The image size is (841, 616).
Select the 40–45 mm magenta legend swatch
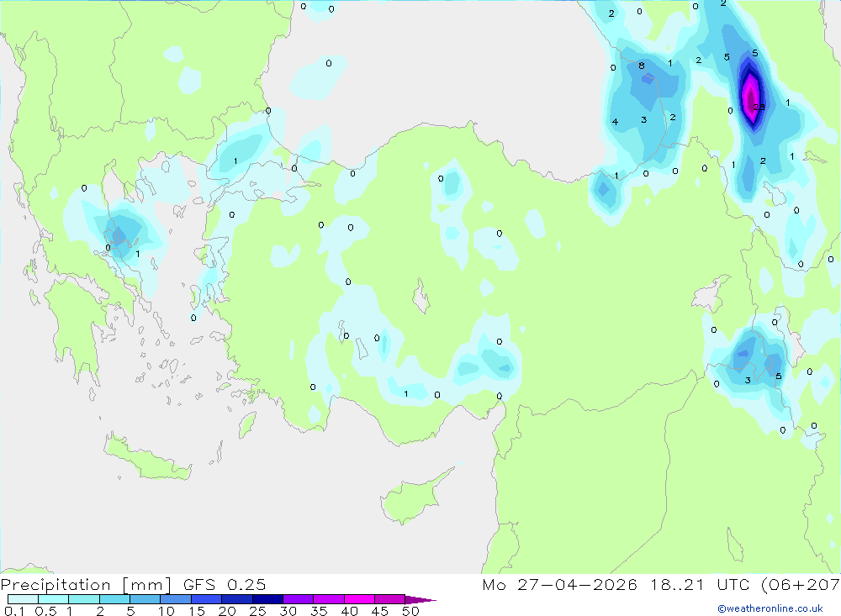[x=359, y=599]
